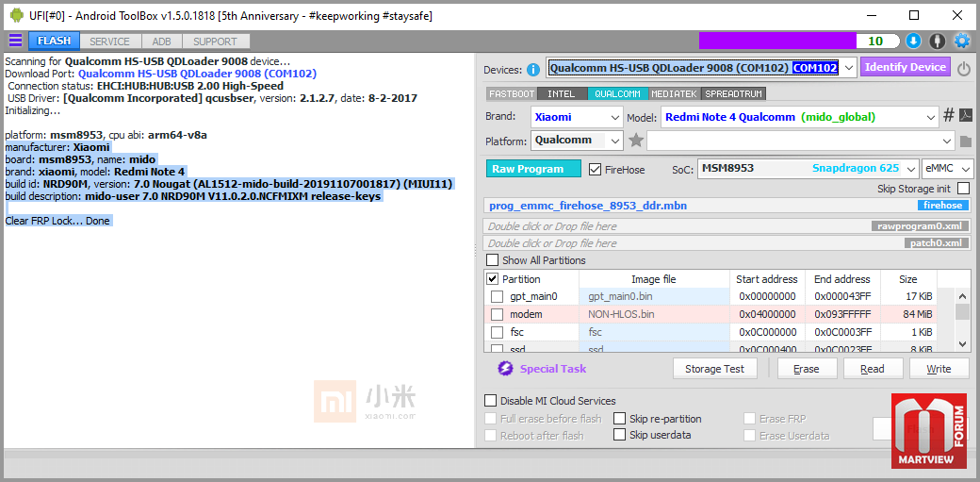Click the 'Clear FRP Lock… Done' log line

click(x=57, y=221)
